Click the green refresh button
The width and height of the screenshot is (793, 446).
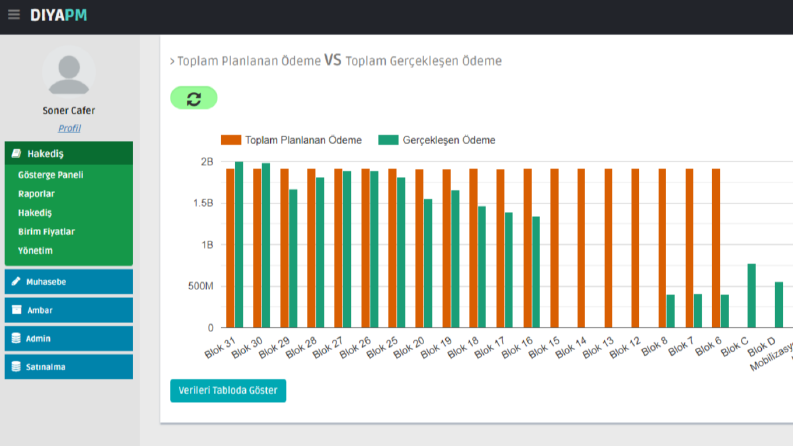194,98
